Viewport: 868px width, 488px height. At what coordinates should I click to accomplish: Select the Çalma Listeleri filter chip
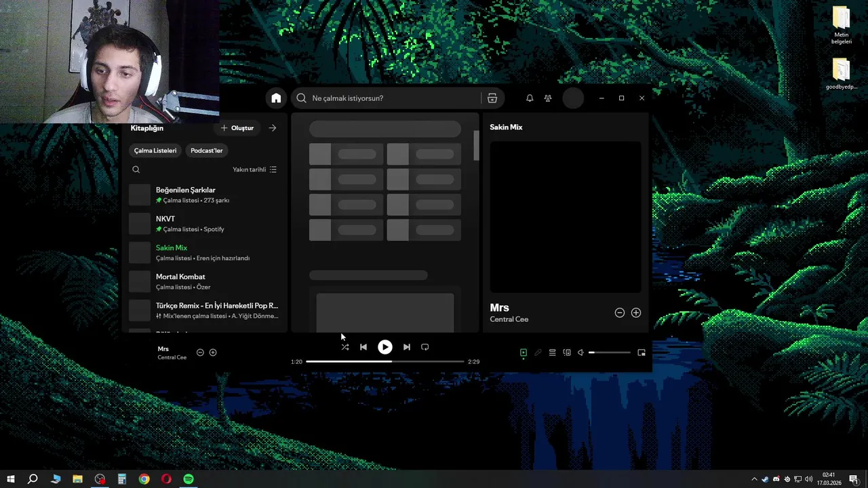click(x=155, y=150)
